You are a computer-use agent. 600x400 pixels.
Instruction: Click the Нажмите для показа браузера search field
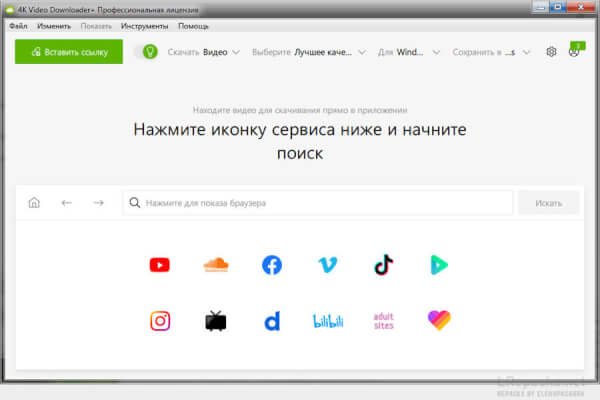pos(318,203)
